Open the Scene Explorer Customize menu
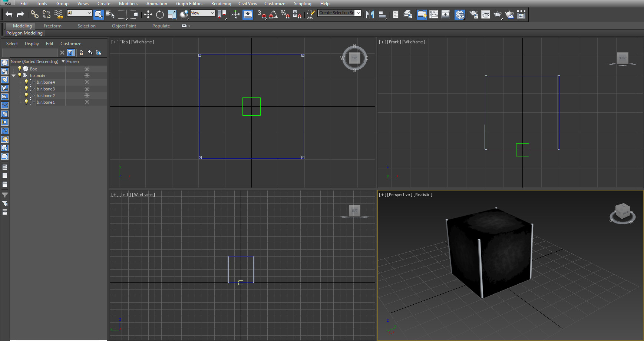 point(71,44)
